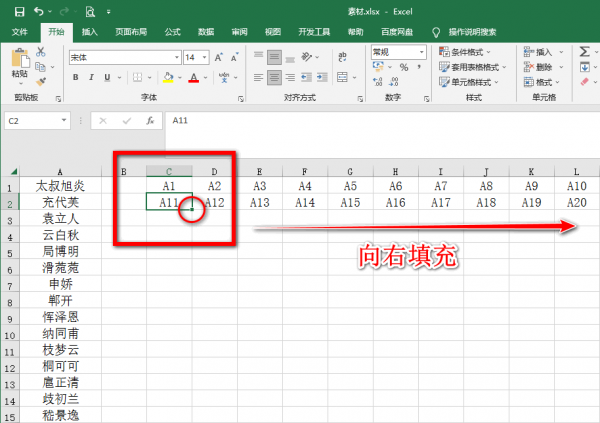
Task: Click the Save icon in quick access toolbar
Action: [x=19, y=12]
